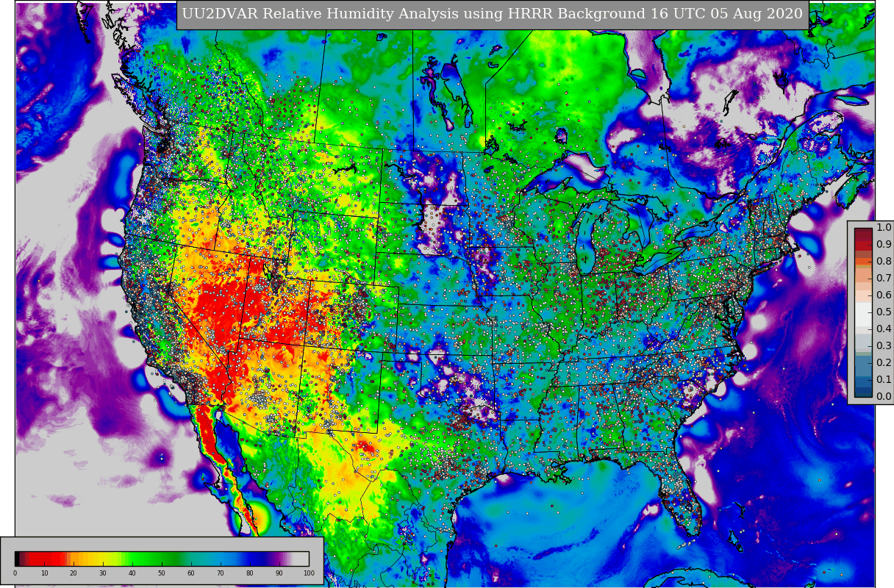The width and height of the screenshot is (894, 588).
Task: Click the '100' tick label on humidity colorbar
Action: [x=309, y=573]
